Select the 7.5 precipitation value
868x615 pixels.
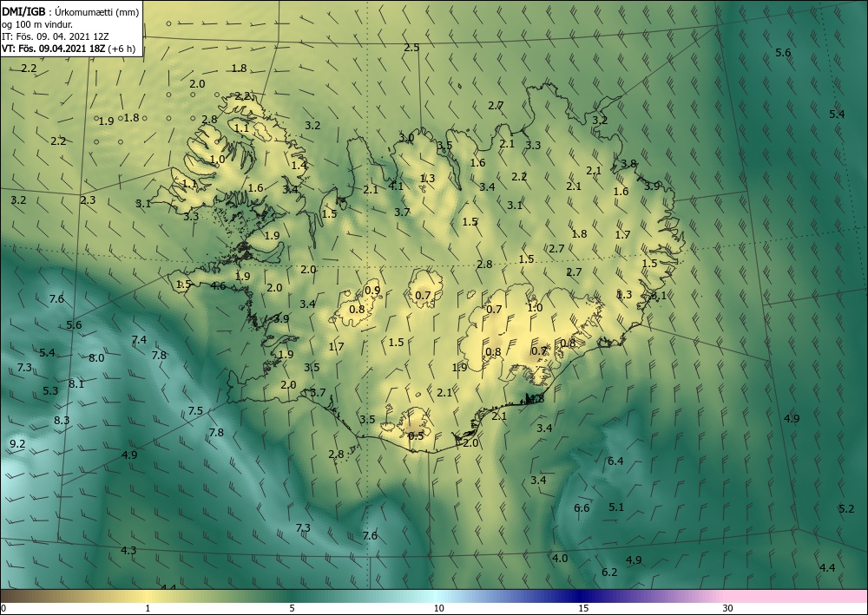(195, 410)
